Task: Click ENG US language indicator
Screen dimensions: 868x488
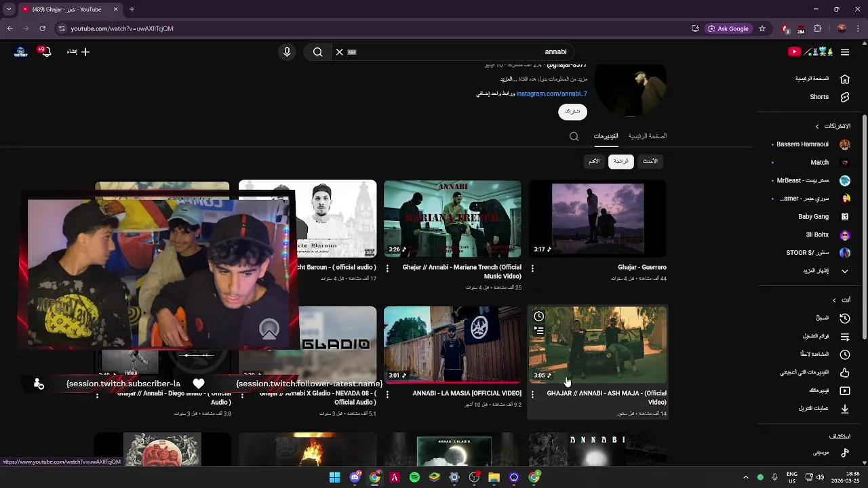Action: [792, 477]
